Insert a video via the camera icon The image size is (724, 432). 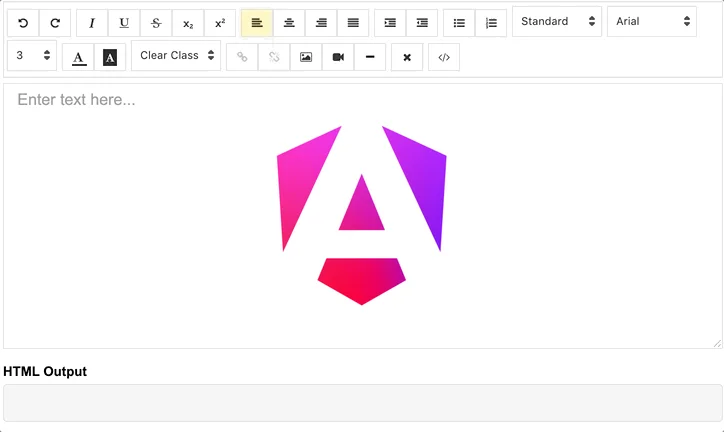pos(338,57)
